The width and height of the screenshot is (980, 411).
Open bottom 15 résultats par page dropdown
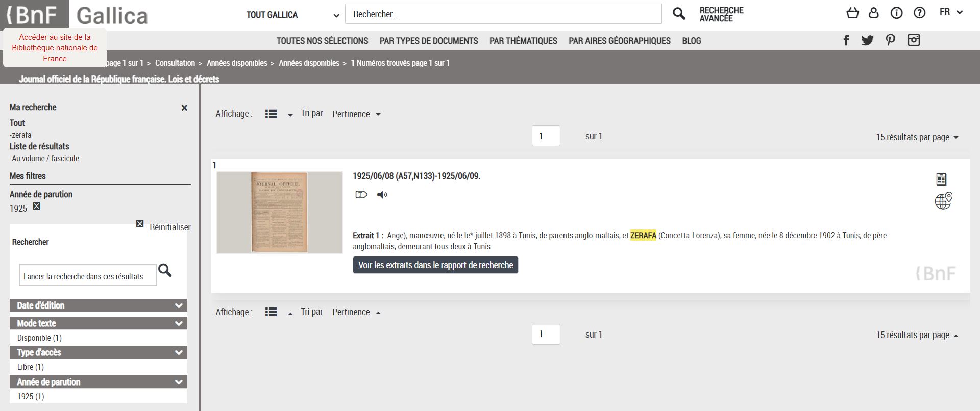click(x=917, y=335)
